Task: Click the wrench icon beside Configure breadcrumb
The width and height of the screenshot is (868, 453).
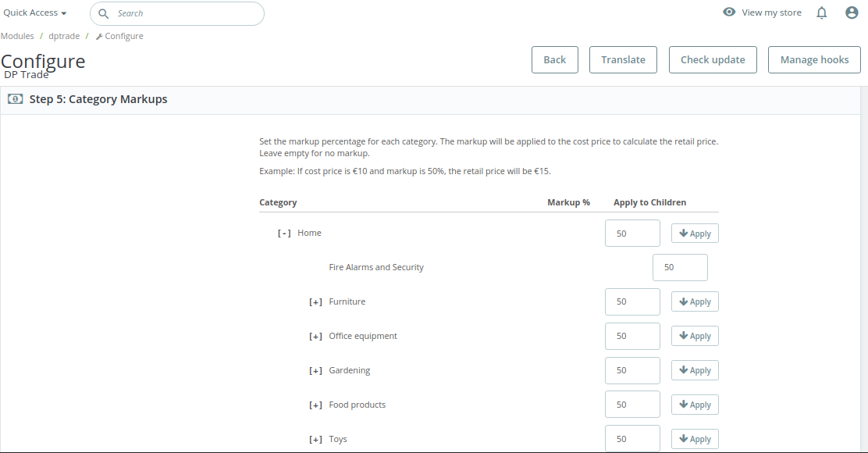Action: [99, 37]
